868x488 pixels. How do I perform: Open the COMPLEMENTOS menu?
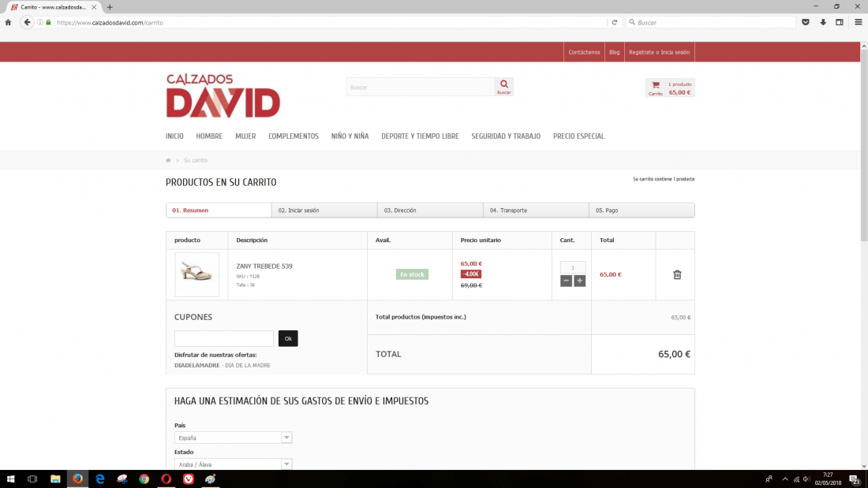[294, 136]
